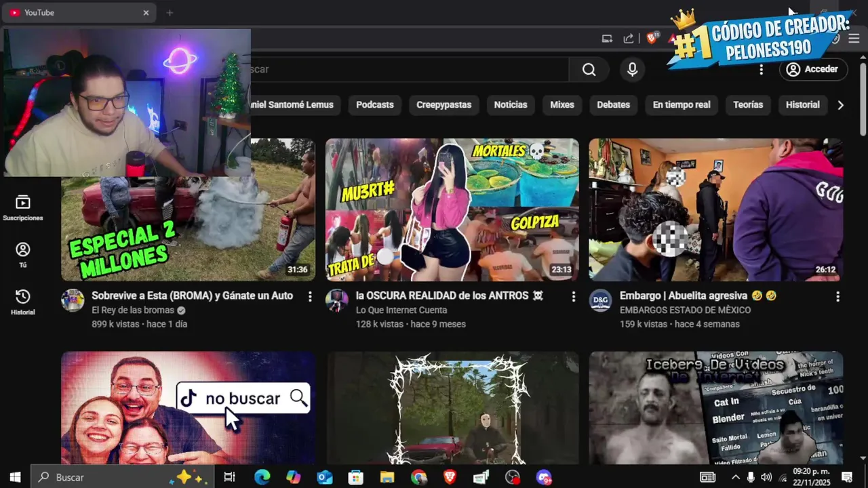Viewport: 868px width, 488px height.
Task: Open the Brave hamburger main menu
Action: pyautogui.click(x=854, y=39)
